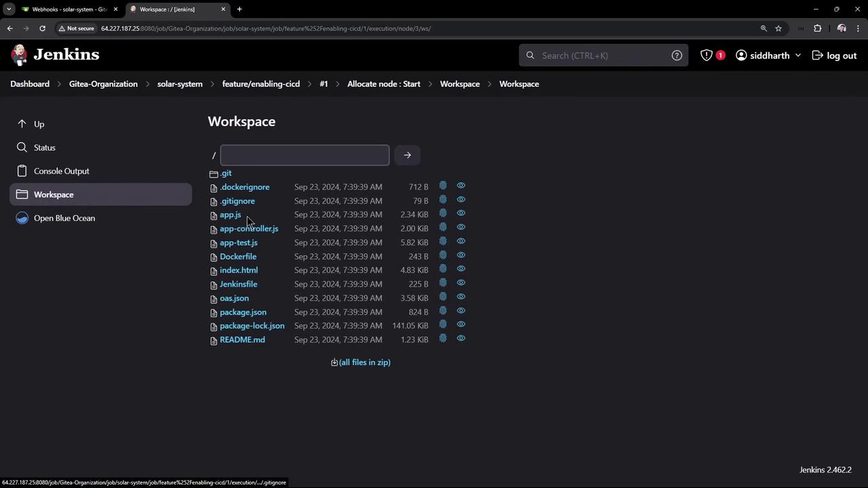Click the Not secure site info badge
Viewport: 868px width, 488px height.
pyautogui.click(x=76, y=28)
